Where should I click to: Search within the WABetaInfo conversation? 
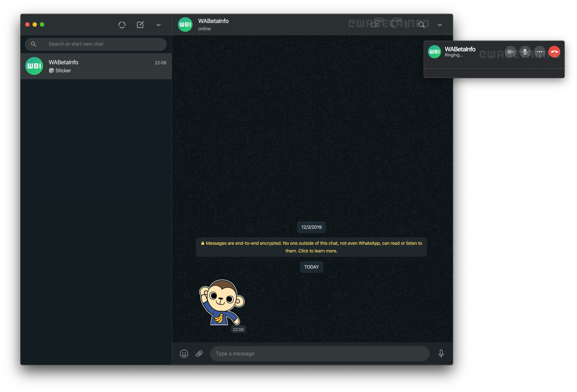422,25
